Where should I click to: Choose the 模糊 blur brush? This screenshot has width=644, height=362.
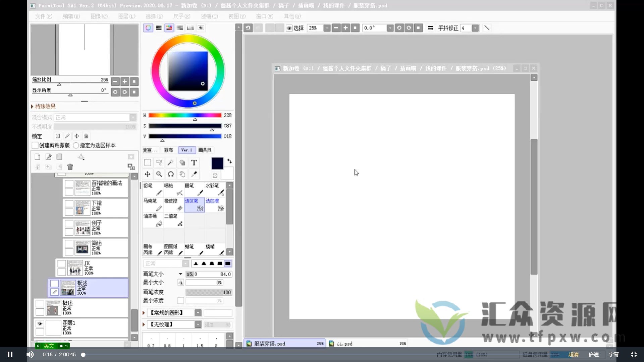(x=215, y=250)
